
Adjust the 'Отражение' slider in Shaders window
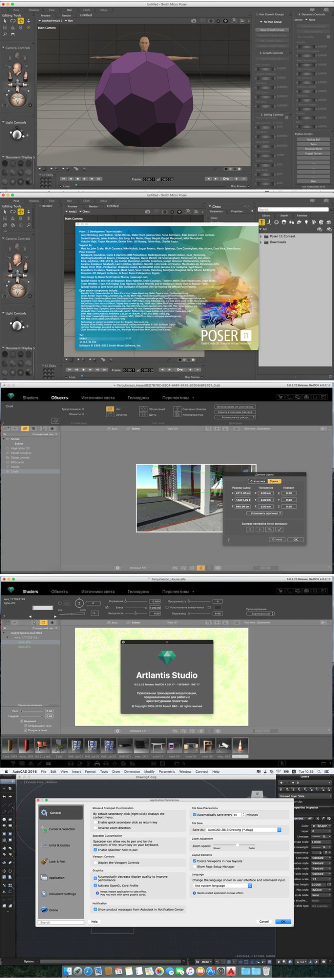click(x=137, y=601)
